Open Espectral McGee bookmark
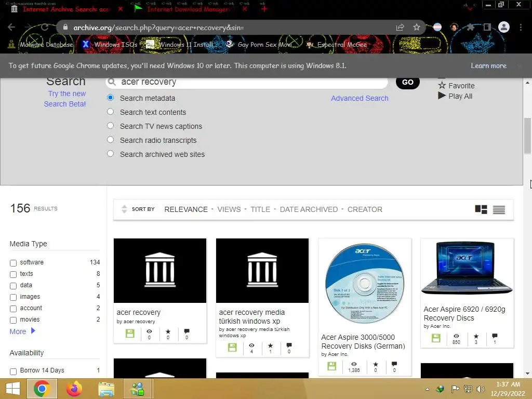The height and width of the screenshot is (399, 532). [337, 45]
